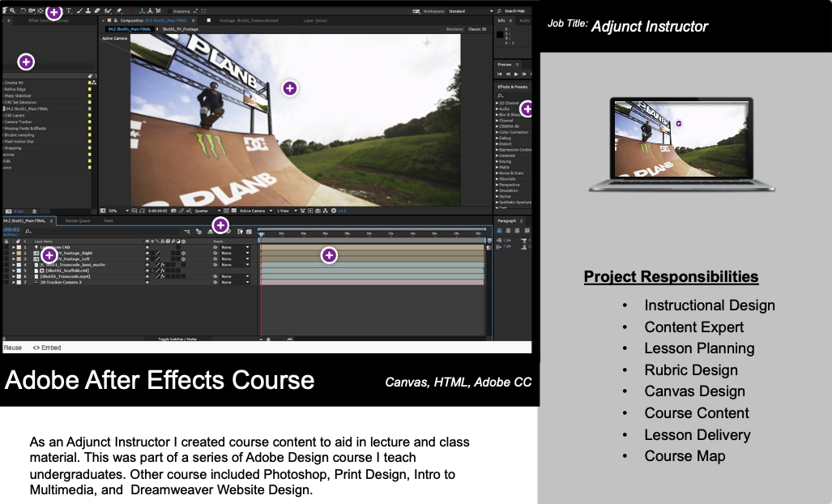The width and height of the screenshot is (832, 504).
Task: Select the Eraser tool
Action: tap(97, 11)
